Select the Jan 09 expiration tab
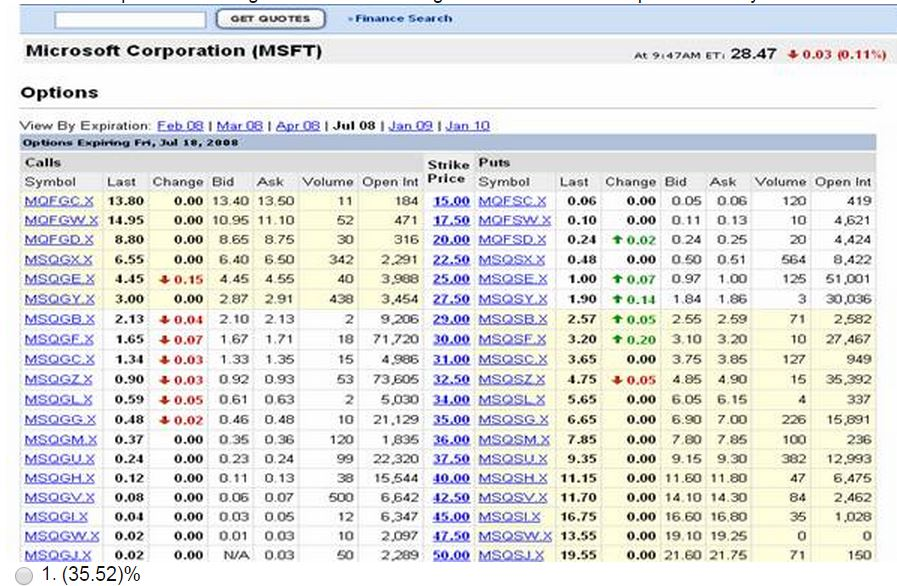 point(411,125)
